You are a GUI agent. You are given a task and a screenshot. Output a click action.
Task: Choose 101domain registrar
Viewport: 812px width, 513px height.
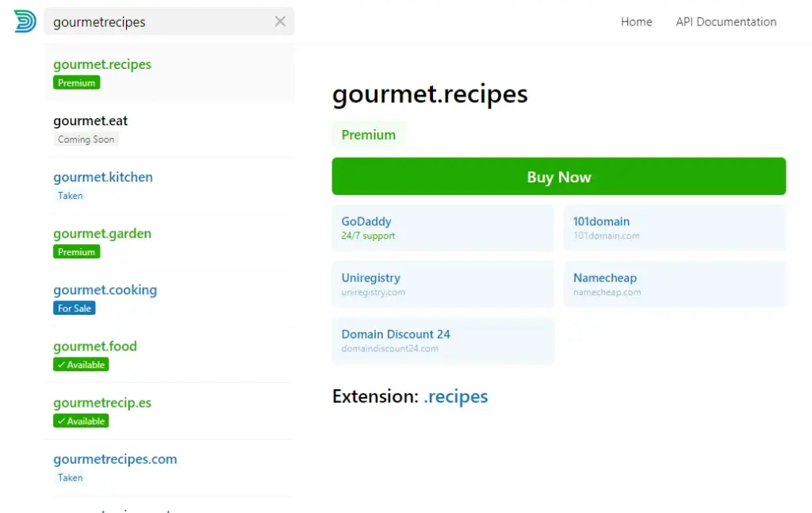[x=675, y=228]
